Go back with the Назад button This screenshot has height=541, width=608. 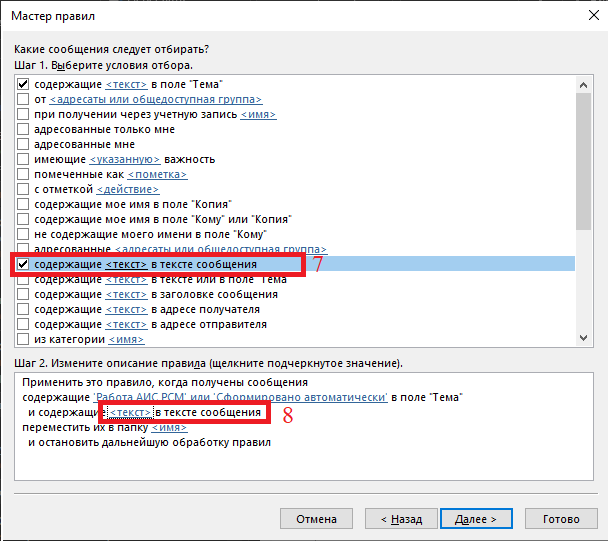(394, 520)
